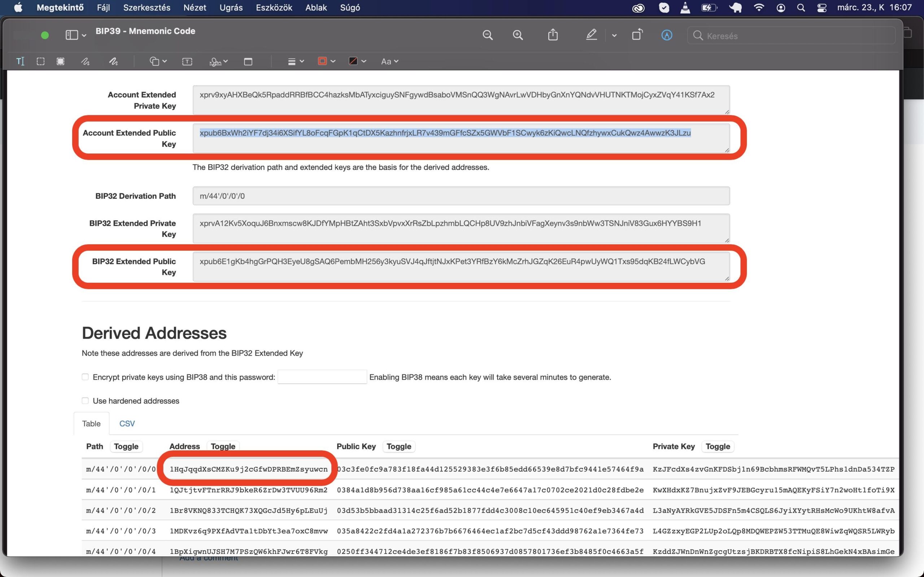Select the text selection tool
This screenshot has width=924, height=577.
click(x=20, y=61)
